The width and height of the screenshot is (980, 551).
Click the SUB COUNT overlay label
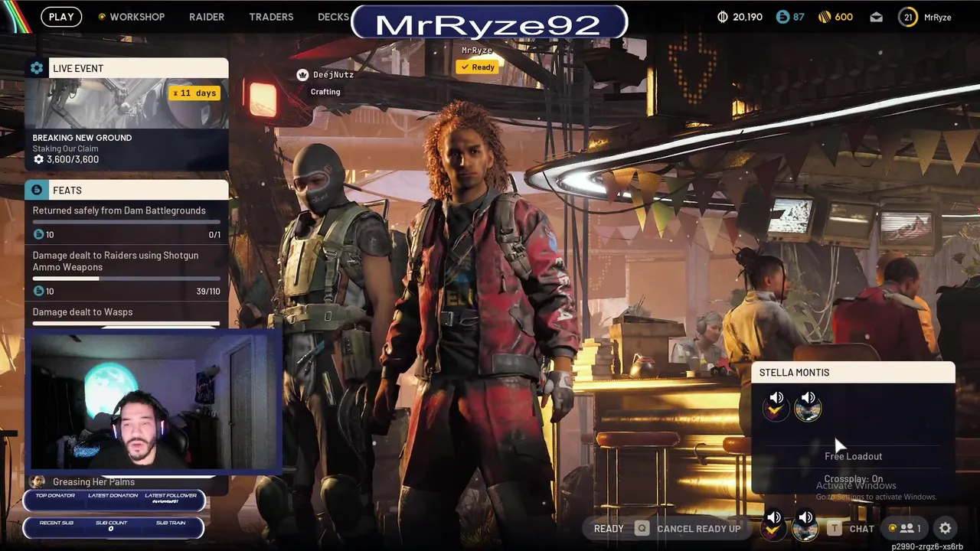(x=112, y=523)
